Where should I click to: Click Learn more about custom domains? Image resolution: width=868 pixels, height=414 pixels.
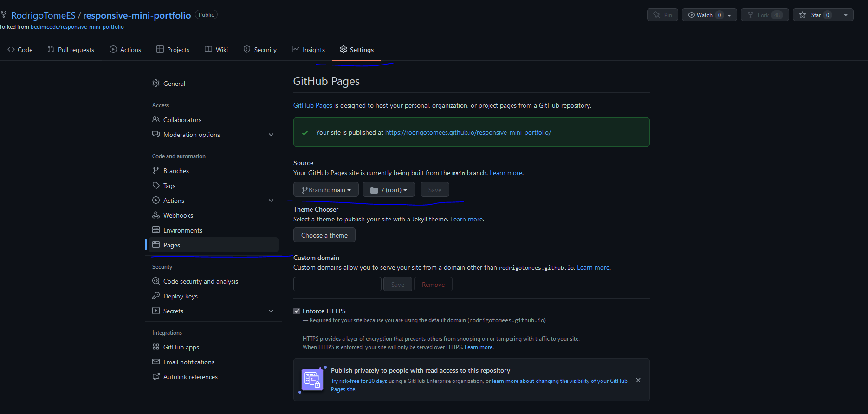click(x=593, y=267)
